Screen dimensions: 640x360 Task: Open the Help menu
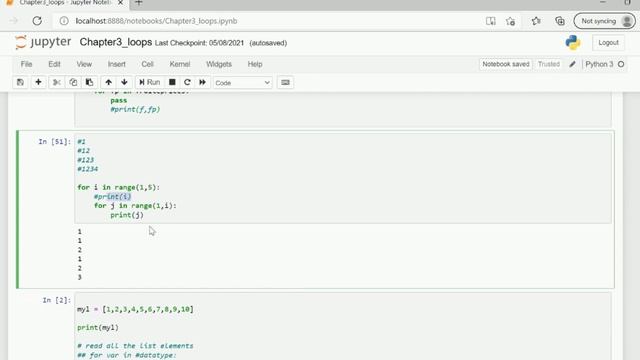255,64
